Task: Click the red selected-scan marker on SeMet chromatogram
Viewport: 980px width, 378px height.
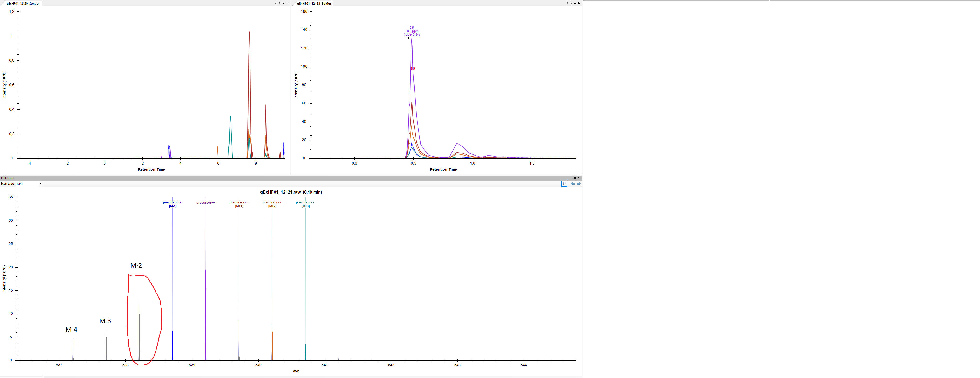Action: (413, 69)
